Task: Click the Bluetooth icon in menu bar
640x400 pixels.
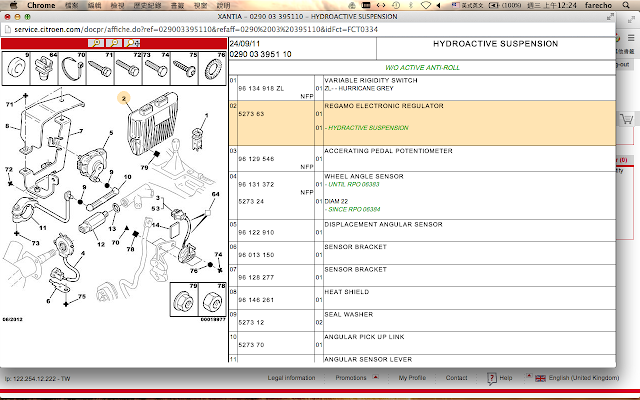Action: [411, 5]
